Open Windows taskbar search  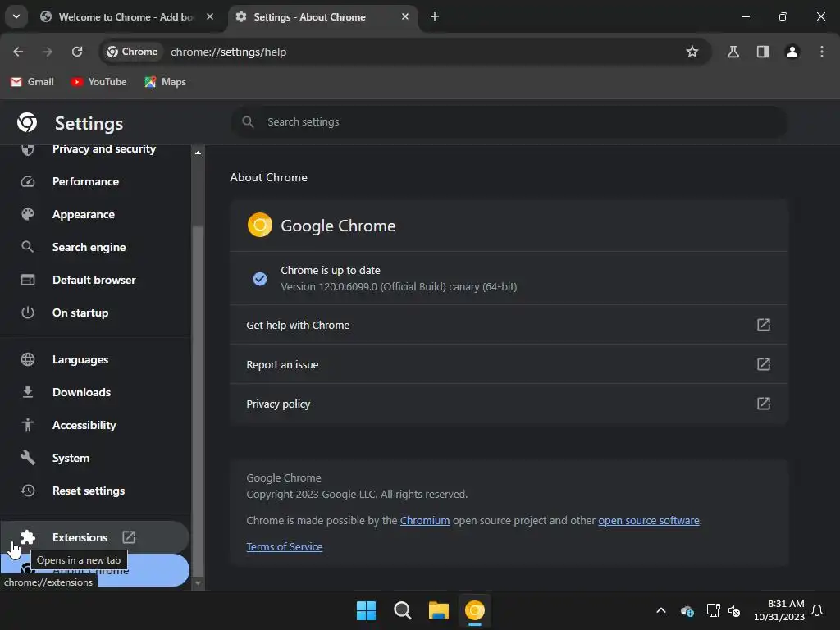(x=402, y=610)
